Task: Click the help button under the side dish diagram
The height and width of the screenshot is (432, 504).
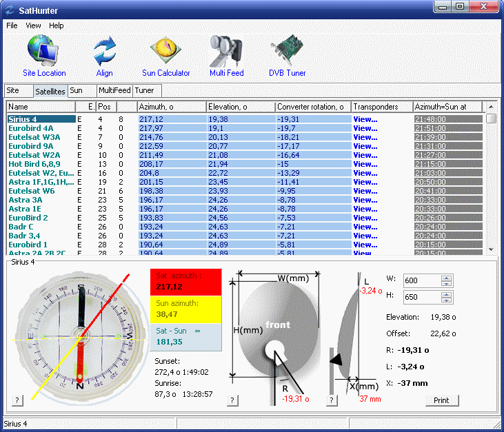Action: (332, 400)
